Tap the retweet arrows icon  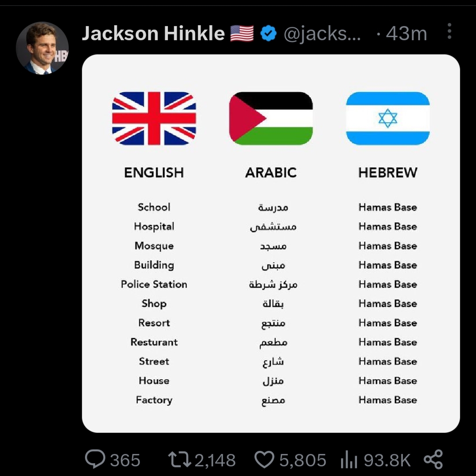point(180,459)
